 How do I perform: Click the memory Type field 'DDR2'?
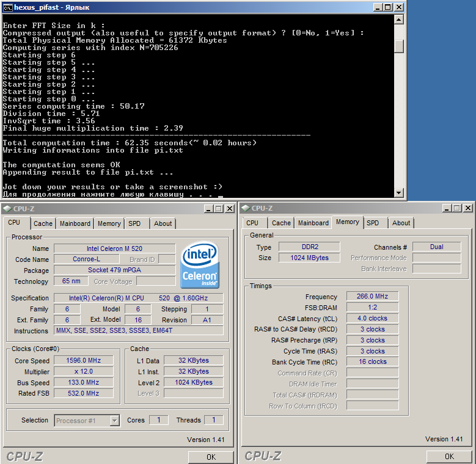coord(310,247)
